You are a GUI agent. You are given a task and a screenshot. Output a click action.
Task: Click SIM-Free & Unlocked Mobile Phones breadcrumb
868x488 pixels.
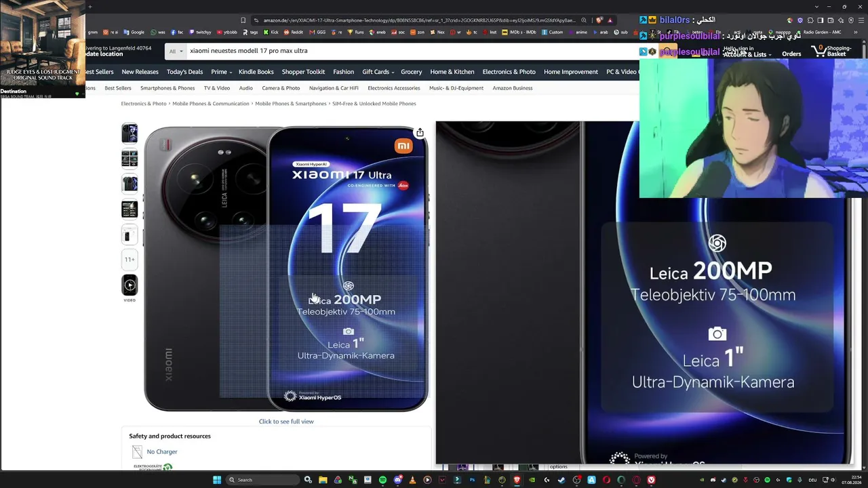tap(374, 104)
